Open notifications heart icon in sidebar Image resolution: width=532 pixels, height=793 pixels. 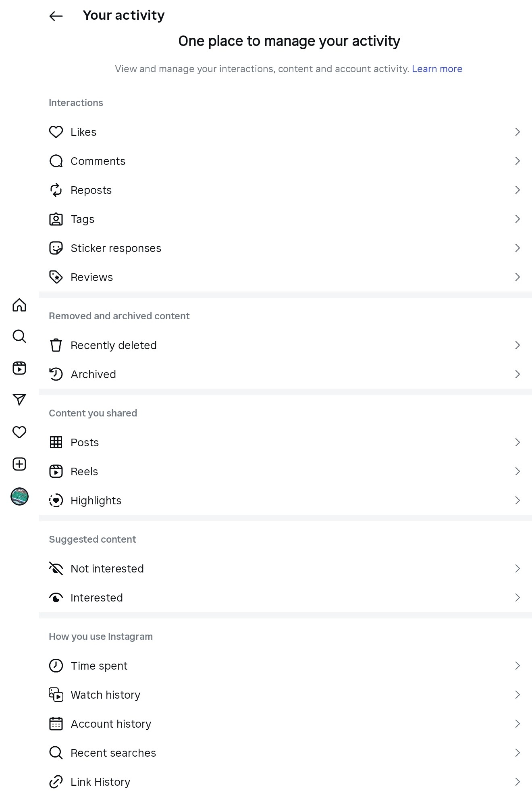[19, 432]
